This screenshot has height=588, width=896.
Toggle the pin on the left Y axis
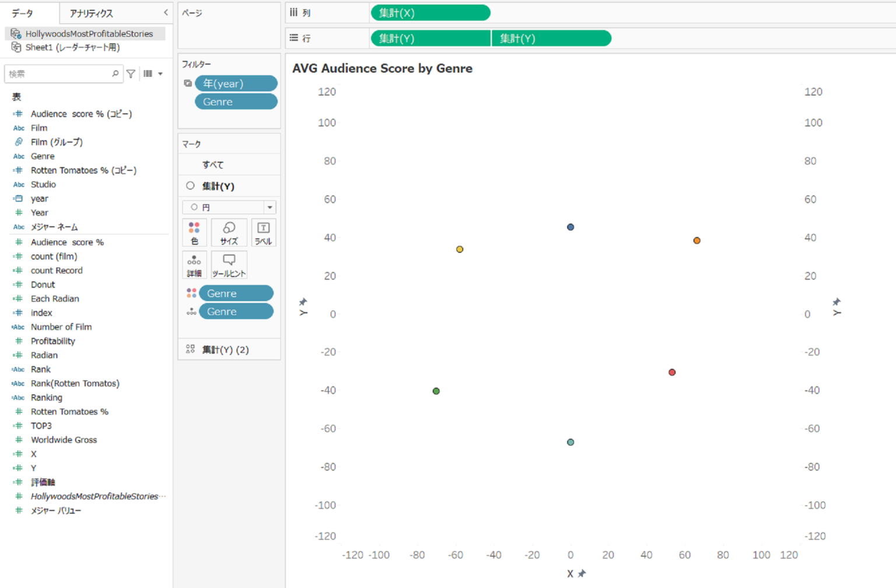tap(303, 302)
